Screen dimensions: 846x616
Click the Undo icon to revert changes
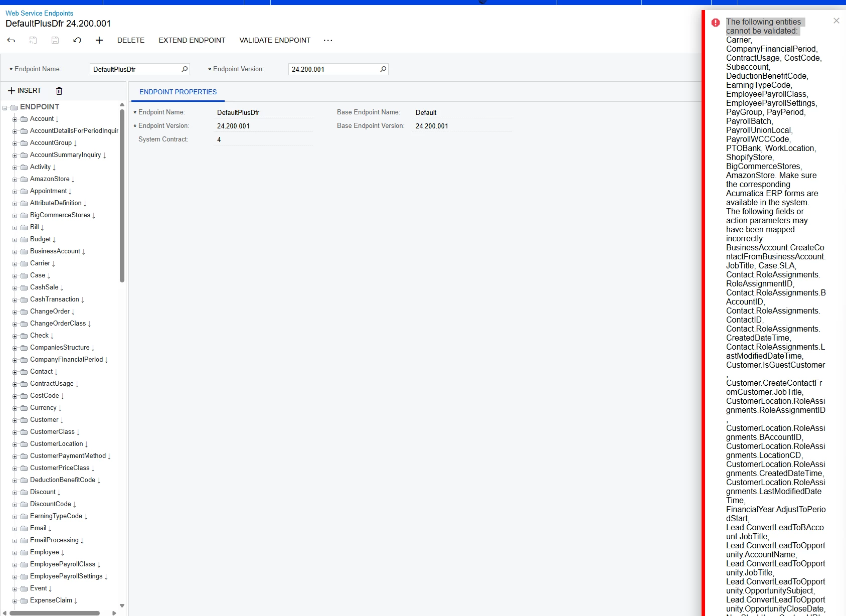[x=77, y=40]
